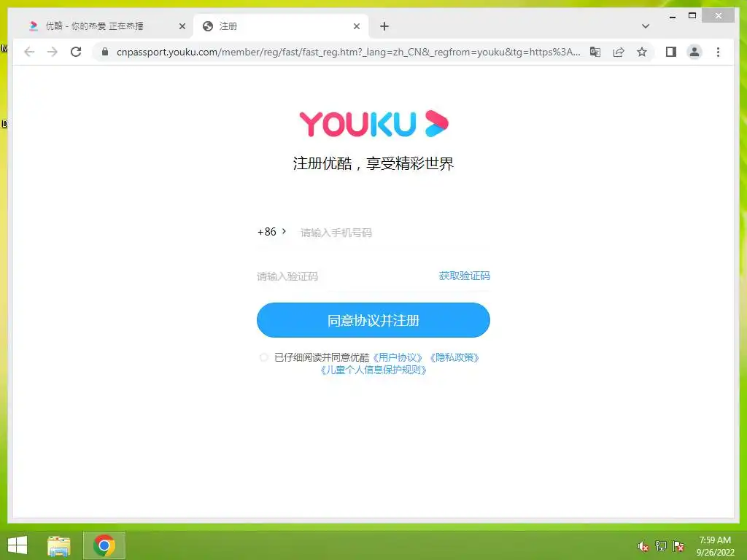Open the network tray icon
747x560 pixels.
tap(661, 546)
